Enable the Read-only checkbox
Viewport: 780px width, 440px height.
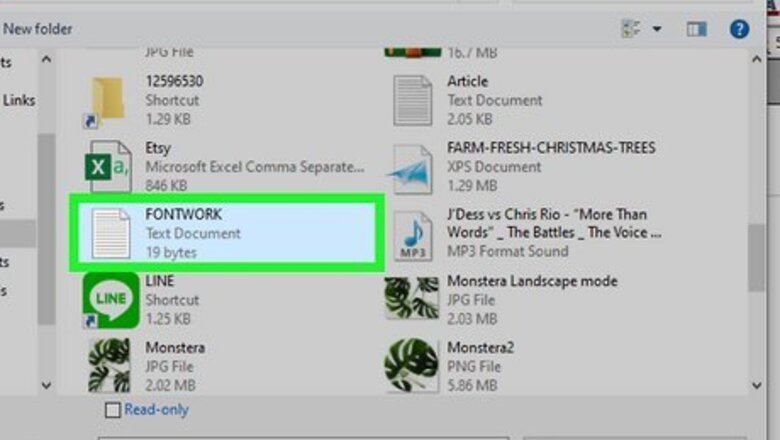(112, 410)
